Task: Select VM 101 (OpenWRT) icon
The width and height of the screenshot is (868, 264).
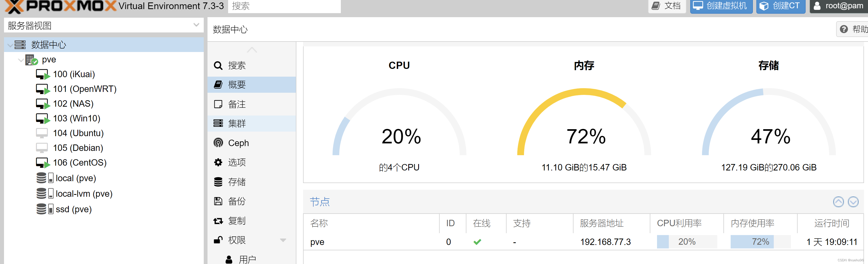Action: (x=43, y=89)
